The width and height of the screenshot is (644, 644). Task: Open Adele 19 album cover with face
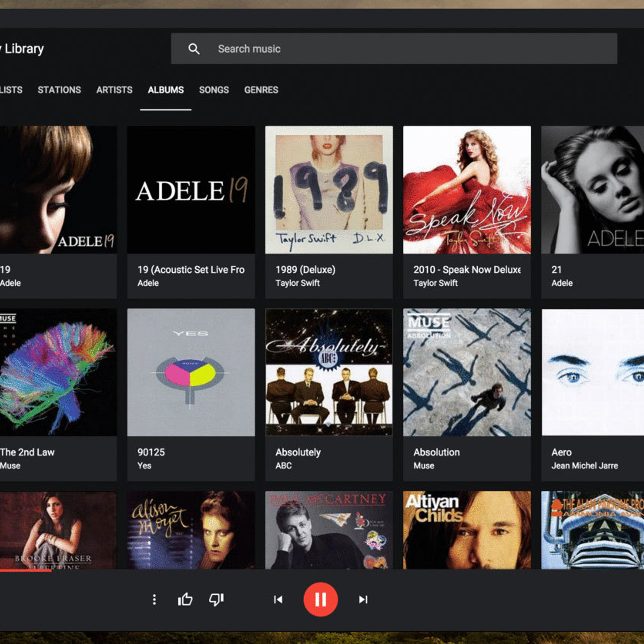click(x=58, y=190)
